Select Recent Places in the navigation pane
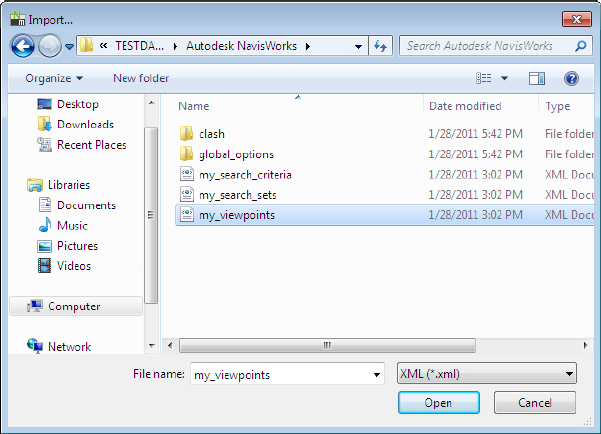The width and height of the screenshot is (601, 434). tap(92, 145)
